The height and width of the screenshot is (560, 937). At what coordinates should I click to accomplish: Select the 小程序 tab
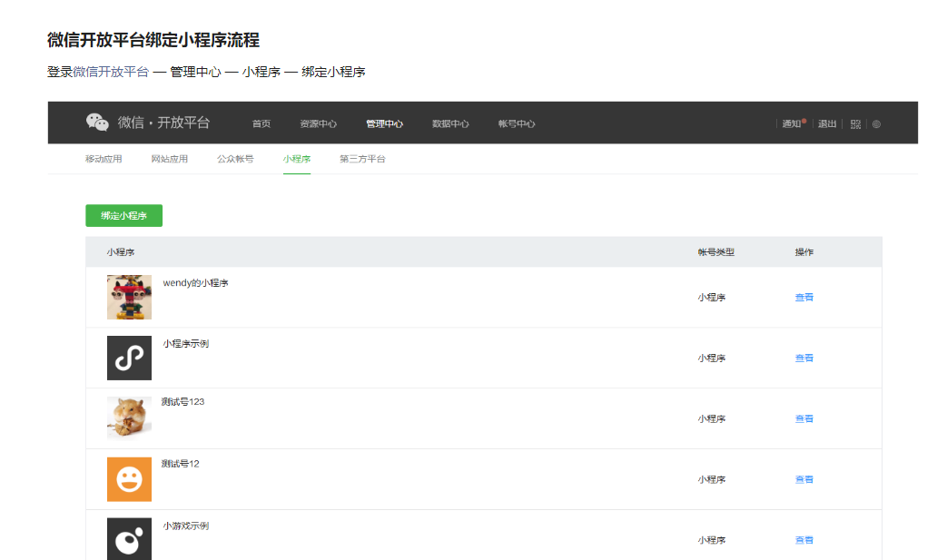tap(296, 159)
